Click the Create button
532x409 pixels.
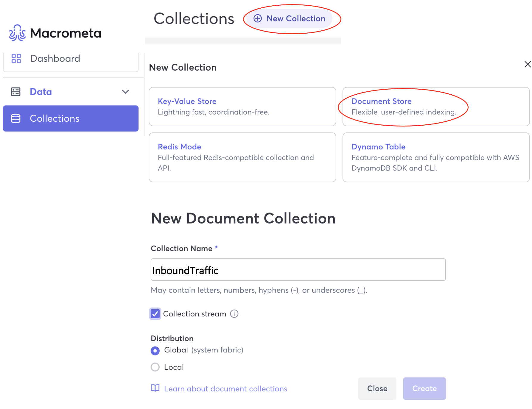424,388
